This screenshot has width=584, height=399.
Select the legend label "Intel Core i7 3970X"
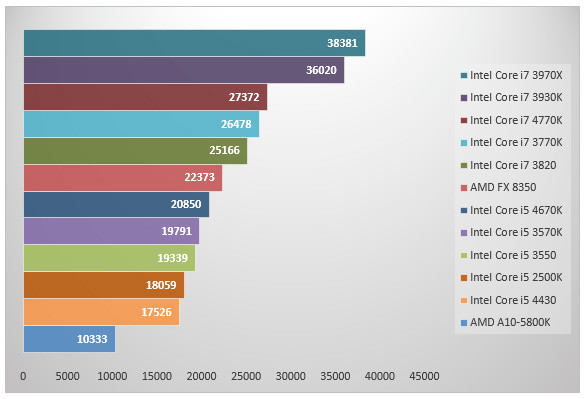click(x=516, y=75)
